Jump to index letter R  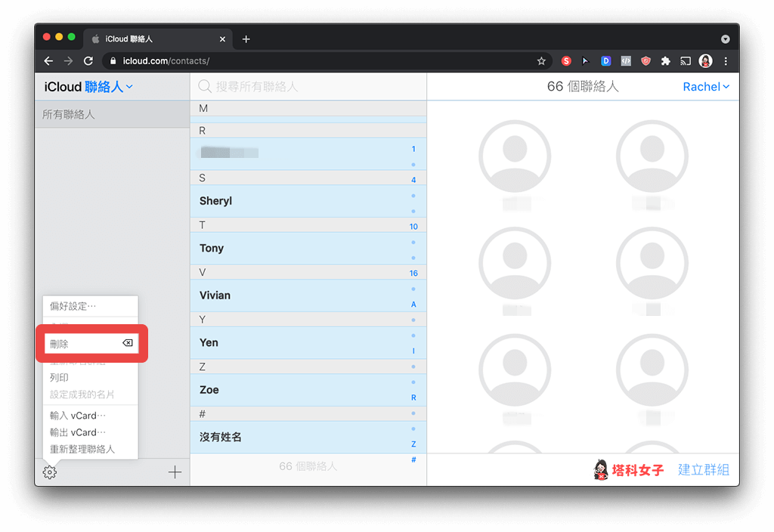[413, 397]
